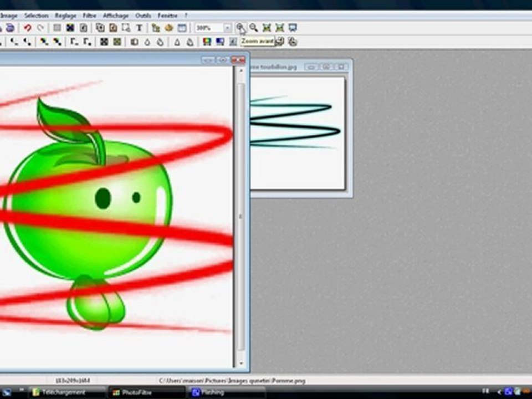
Task: Click the automatic zoom icon
Action: pyautogui.click(x=279, y=28)
